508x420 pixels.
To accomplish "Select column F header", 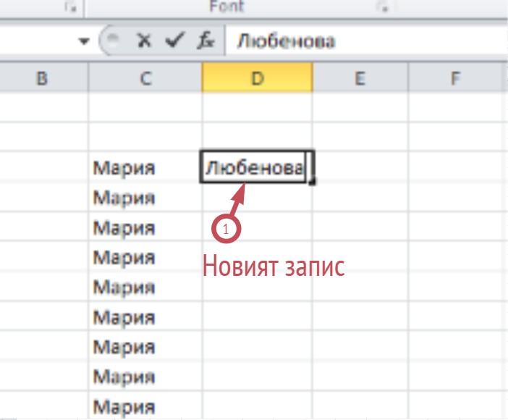I will pyautogui.click(x=456, y=77).
